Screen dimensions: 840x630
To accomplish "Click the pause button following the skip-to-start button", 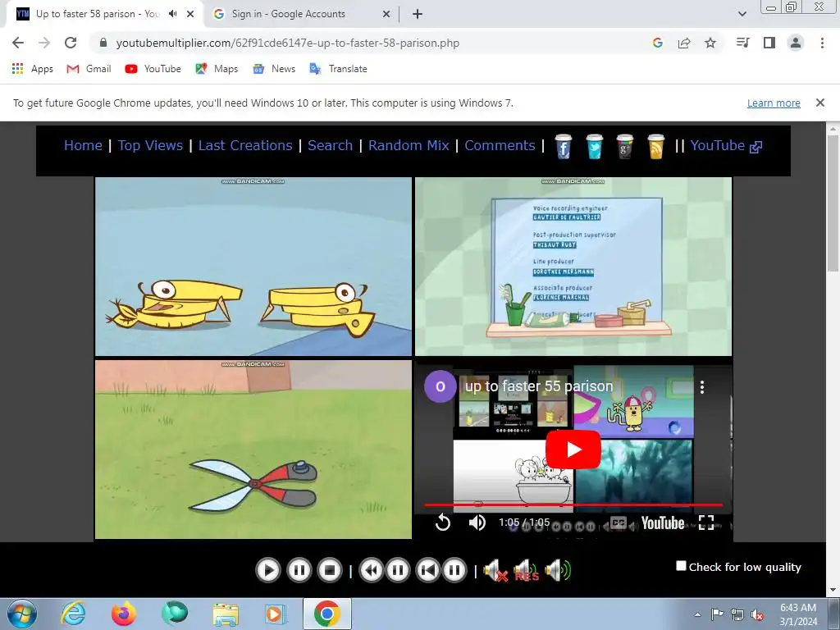I will click(x=454, y=570).
